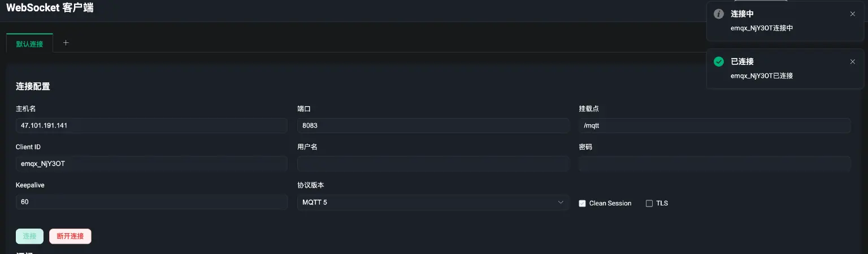Expand the protocol version chevron arrow
The image size is (868, 254).
point(561,202)
